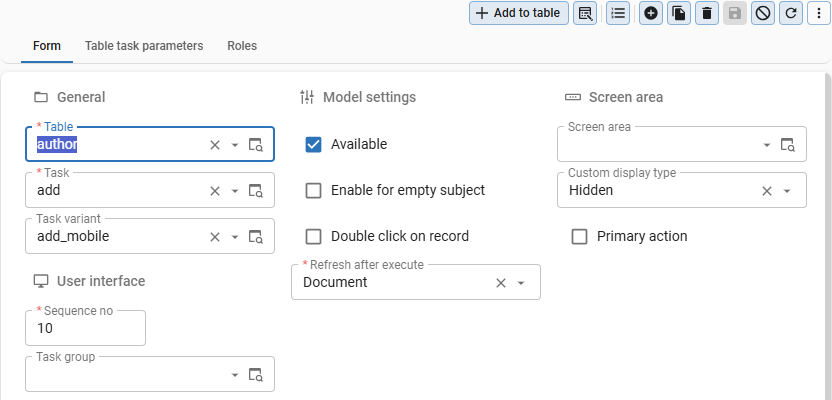The width and height of the screenshot is (832, 400).
Task: Expand Refresh after execute dropdown
Action: pos(521,283)
